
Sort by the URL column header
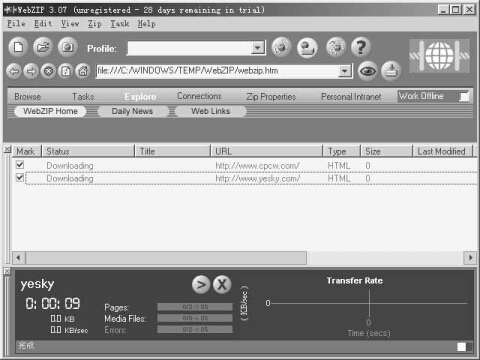(267, 151)
